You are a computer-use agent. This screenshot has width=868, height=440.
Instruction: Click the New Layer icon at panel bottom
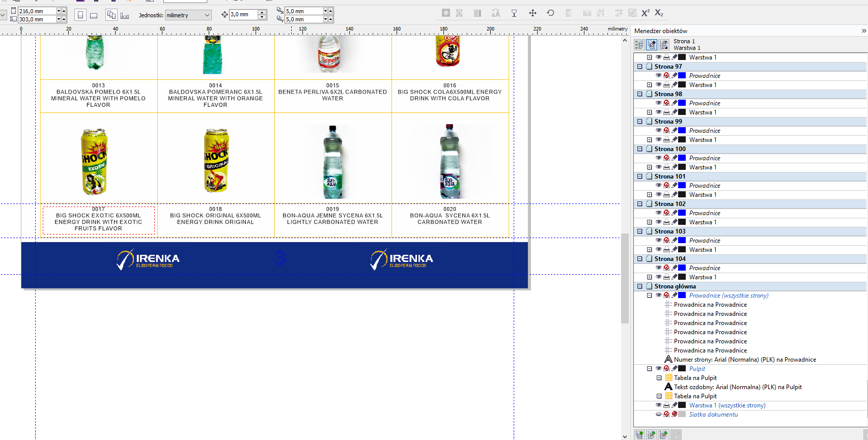click(639, 434)
